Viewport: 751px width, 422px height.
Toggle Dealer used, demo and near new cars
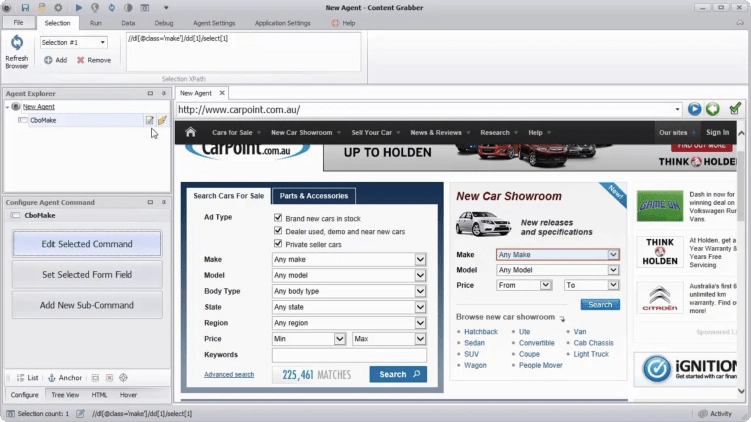coord(278,231)
